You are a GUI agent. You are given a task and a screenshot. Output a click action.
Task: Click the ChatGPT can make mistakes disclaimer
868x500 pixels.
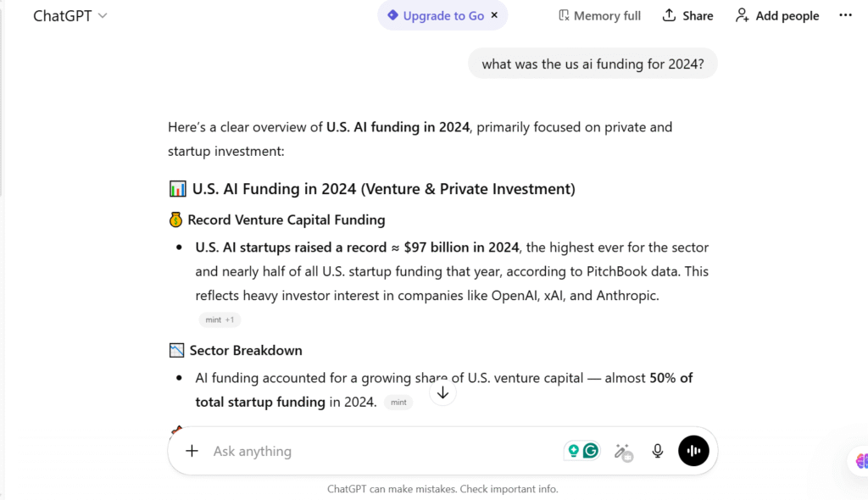coord(442,489)
